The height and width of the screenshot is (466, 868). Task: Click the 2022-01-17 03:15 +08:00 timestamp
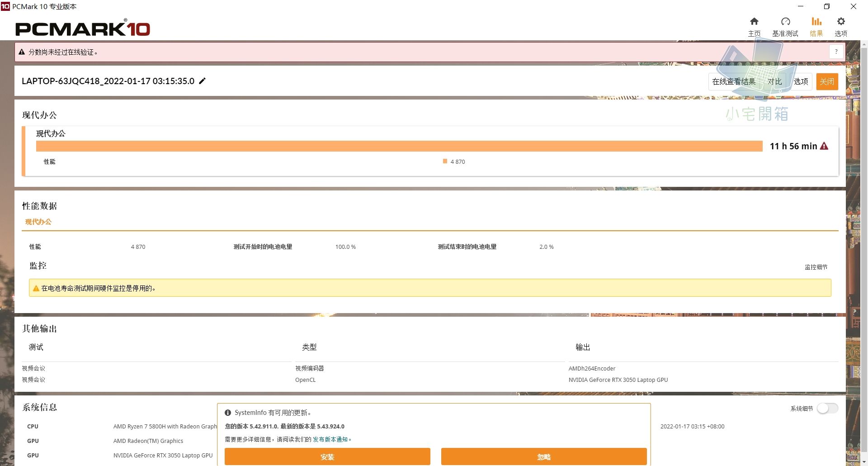(692, 426)
